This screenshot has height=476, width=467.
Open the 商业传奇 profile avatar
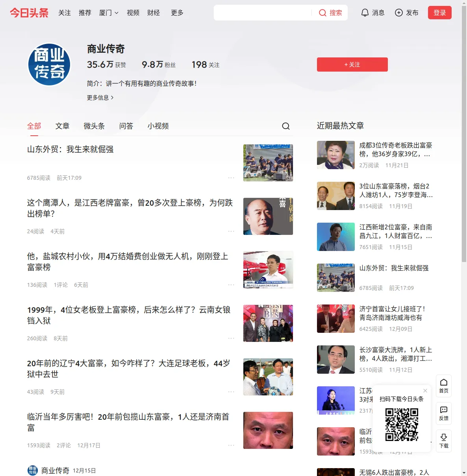click(49, 65)
